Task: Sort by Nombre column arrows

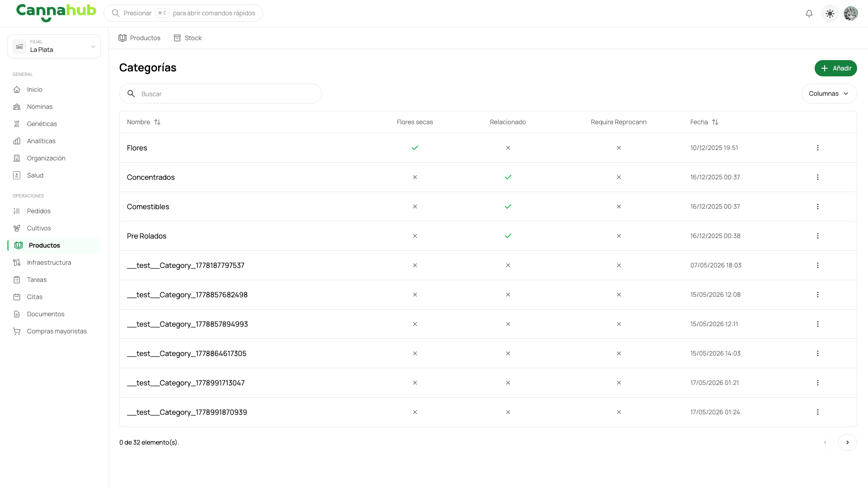Action: [157, 122]
